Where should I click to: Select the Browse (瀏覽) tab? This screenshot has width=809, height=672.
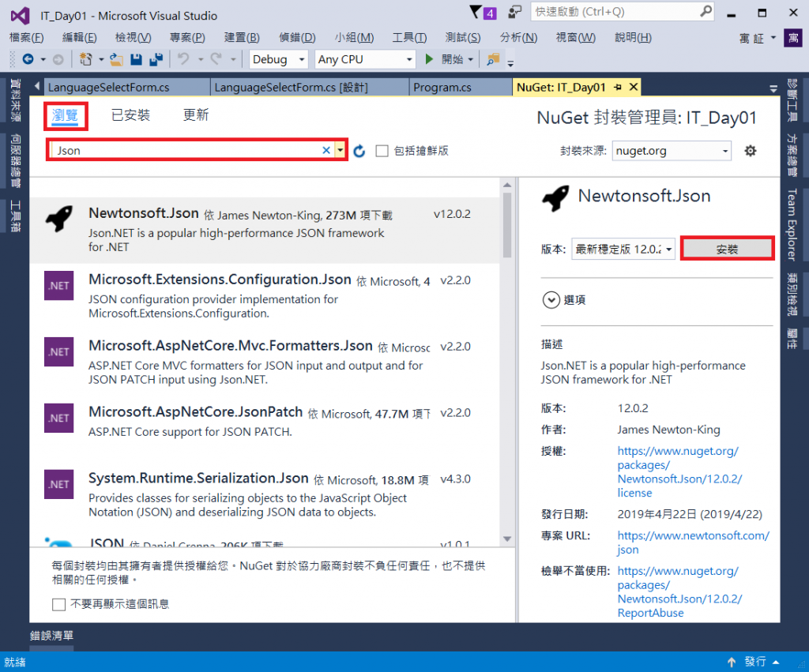pyautogui.click(x=65, y=115)
